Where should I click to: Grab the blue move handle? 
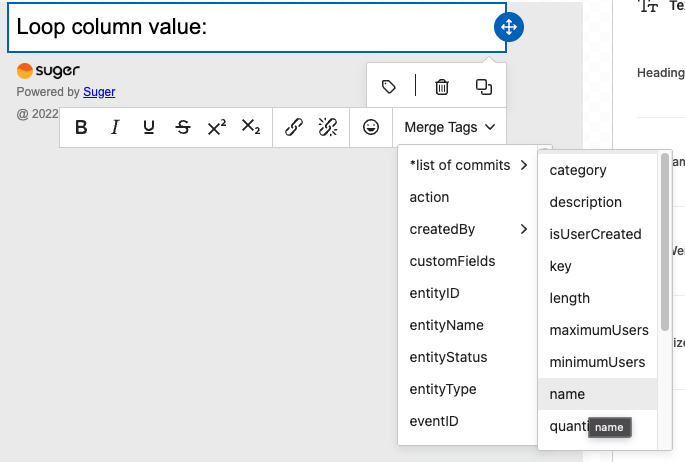coord(509,27)
